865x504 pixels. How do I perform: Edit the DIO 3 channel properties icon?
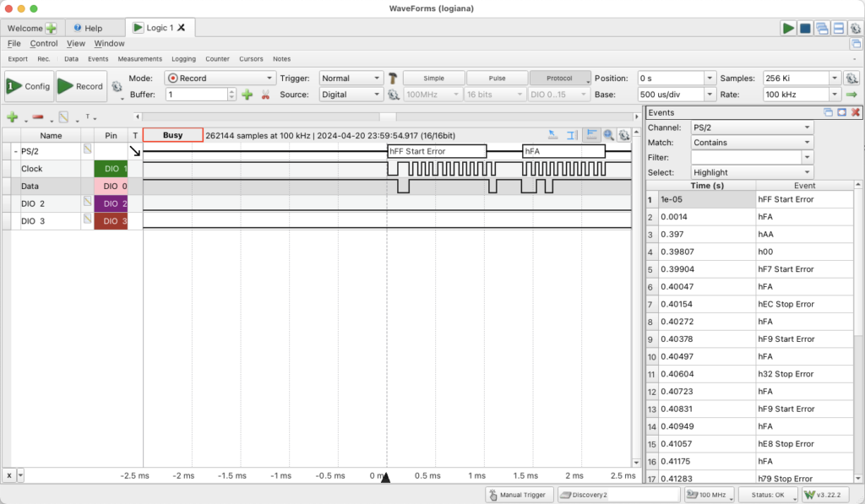(87, 219)
